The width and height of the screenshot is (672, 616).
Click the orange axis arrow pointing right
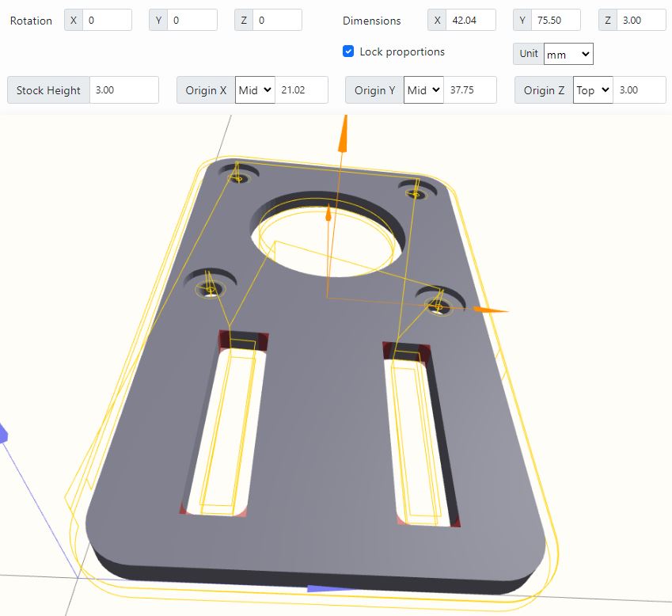pyautogui.click(x=491, y=310)
